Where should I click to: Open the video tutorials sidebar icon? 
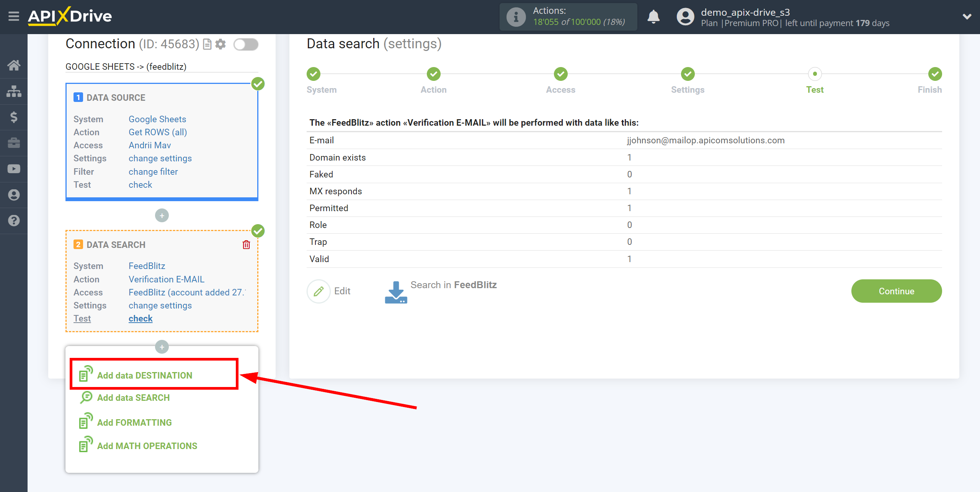pyautogui.click(x=14, y=169)
